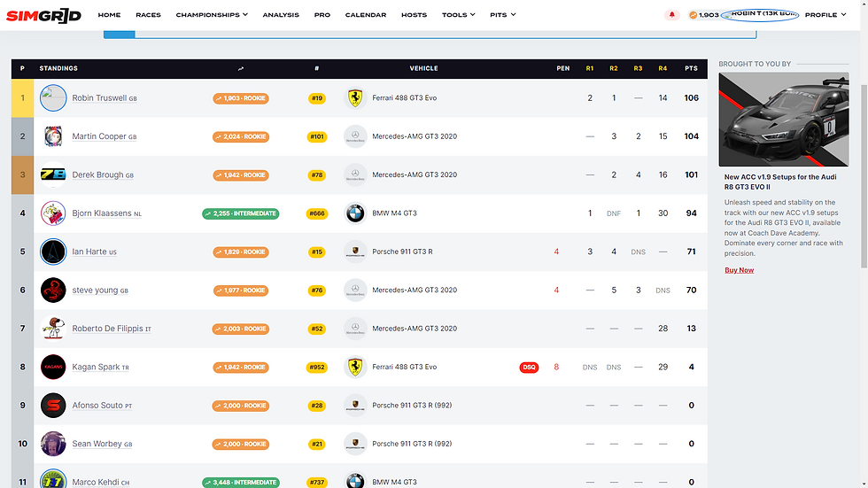This screenshot has height=488, width=868.
Task: Open Derek Brough's ZE avatar
Action: click(53, 174)
